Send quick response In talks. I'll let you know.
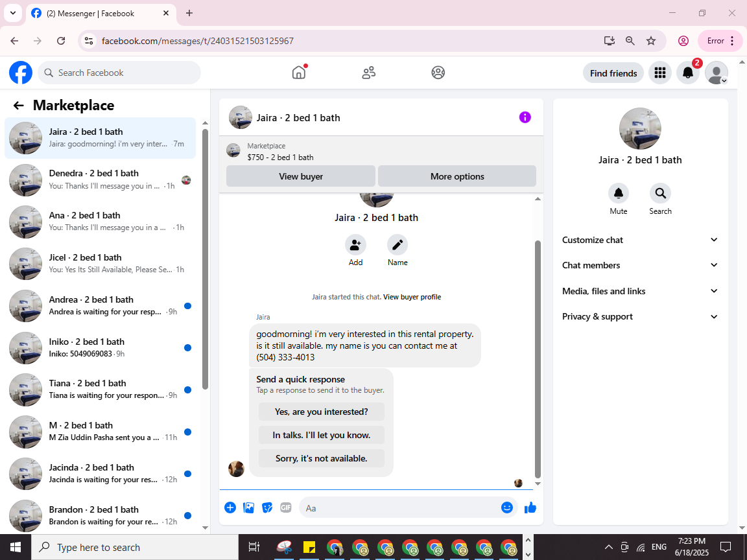Image resolution: width=747 pixels, height=560 pixels. [321, 436]
